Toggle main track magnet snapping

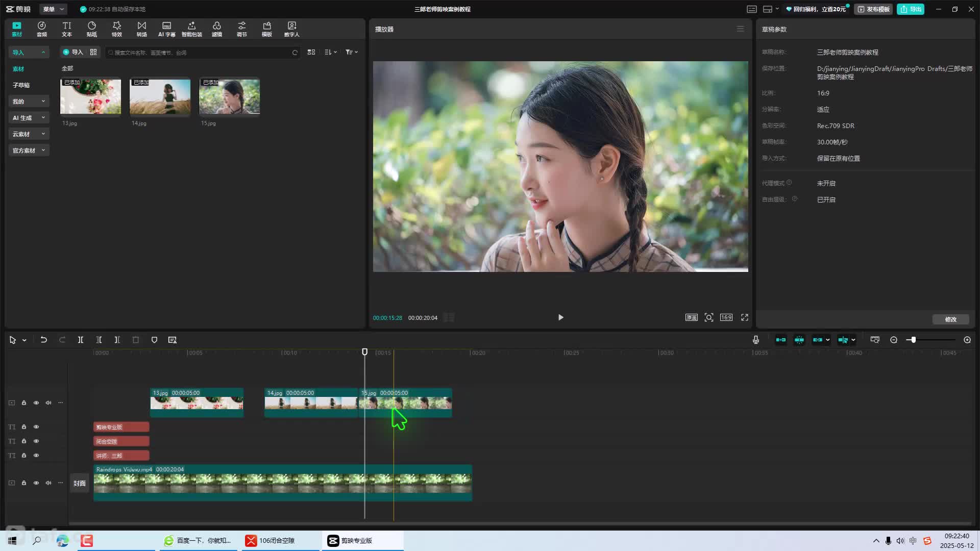pyautogui.click(x=781, y=340)
